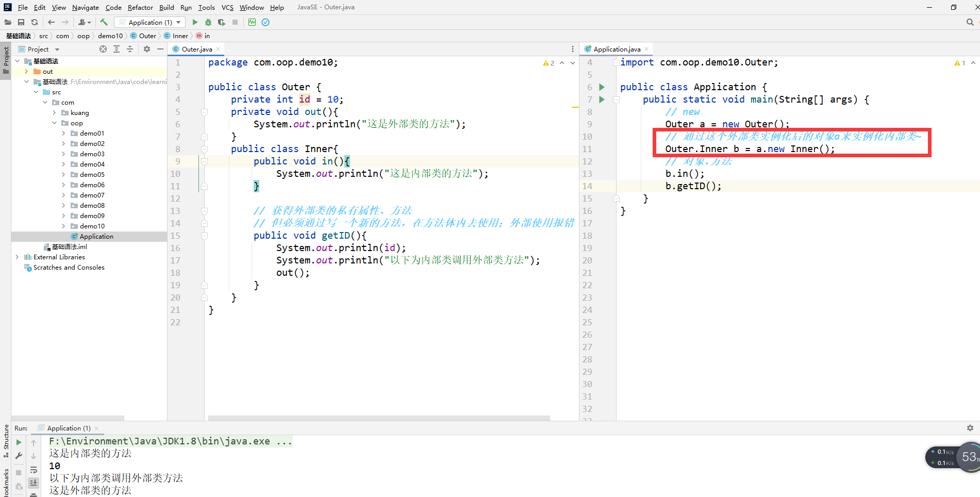This screenshot has width=980, height=497.
Task: Expand the kuang package node
Action: [54, 113]
